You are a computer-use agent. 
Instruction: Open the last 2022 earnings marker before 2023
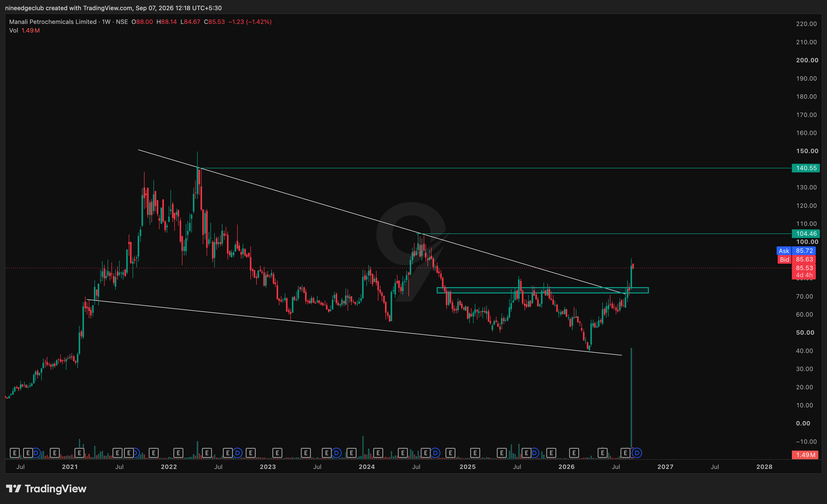pos(250,453)
